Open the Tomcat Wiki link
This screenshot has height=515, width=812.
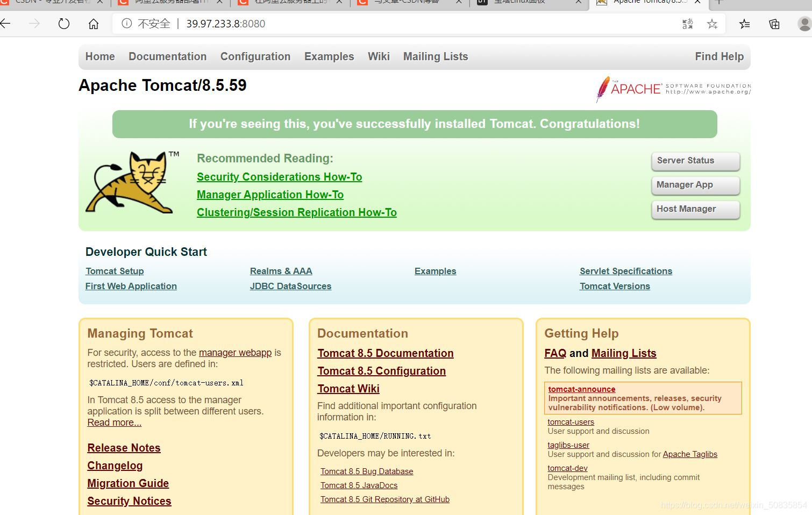348,389
